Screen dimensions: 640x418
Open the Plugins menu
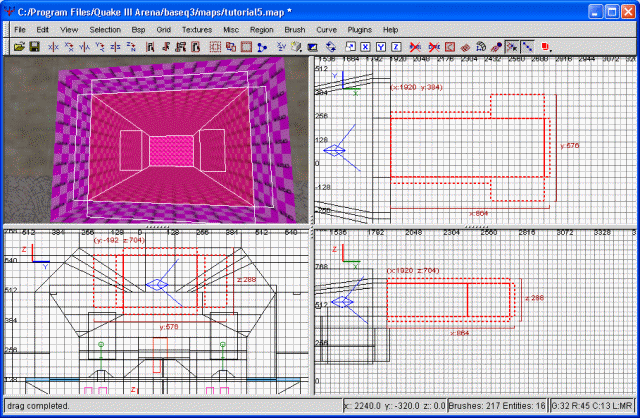coord(360,30)
